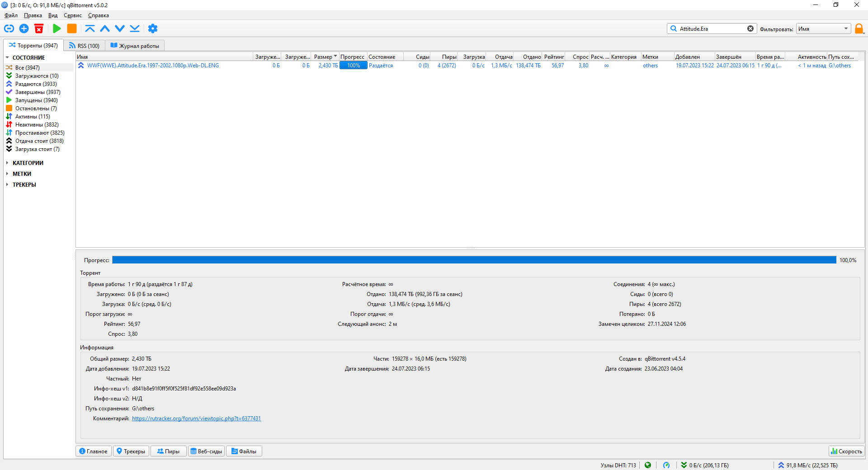Switch to the RSS (100) tab
The height and width of the screenshot is (470, 868).
pyautogui.click(x=84, y=46)
